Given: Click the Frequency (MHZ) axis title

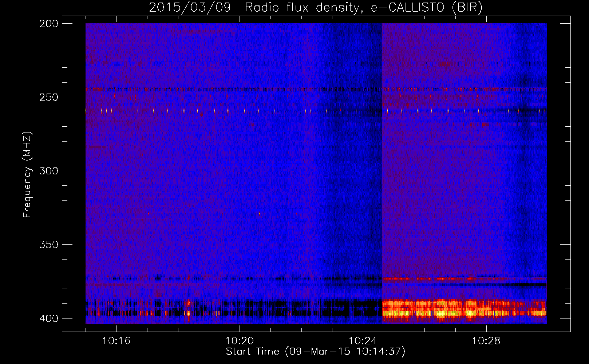Looking at the screenshot, I should coord(27,174).
